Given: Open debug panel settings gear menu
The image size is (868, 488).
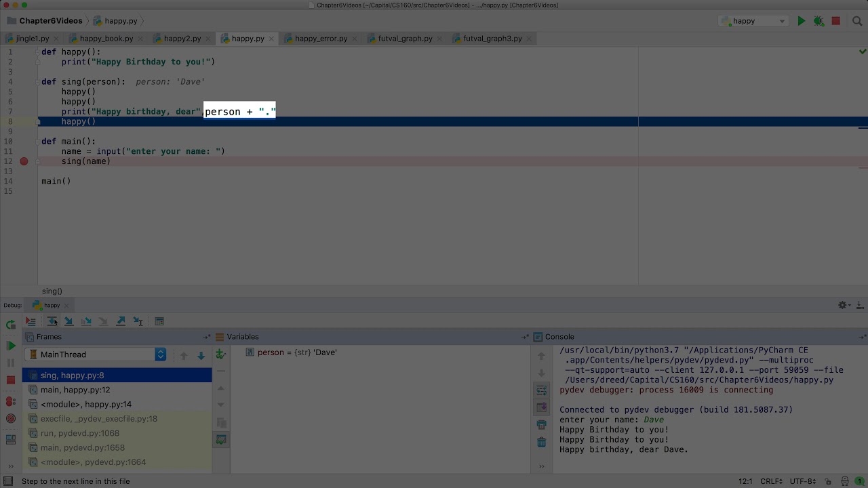Looking at the screenshot, I should click(x=843, y=306).
